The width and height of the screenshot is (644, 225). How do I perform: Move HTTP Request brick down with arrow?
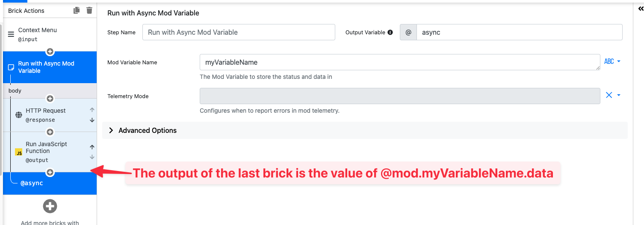[x=92, y=120]
